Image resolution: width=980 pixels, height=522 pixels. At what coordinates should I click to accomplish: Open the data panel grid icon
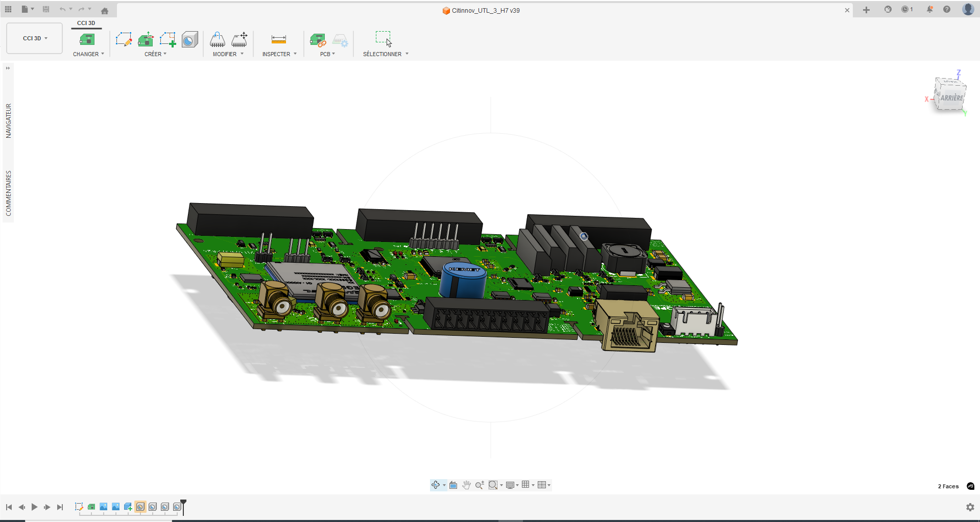coord(8,9)
